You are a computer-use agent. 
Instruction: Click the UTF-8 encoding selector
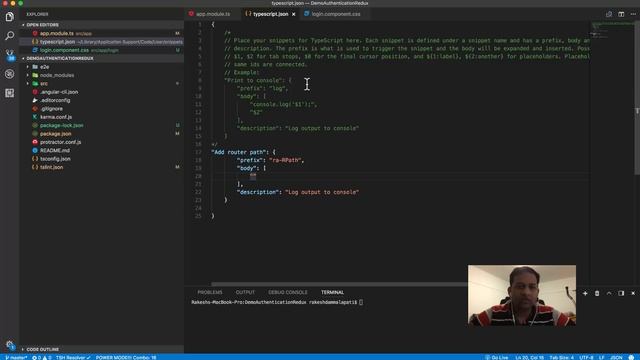pyautogui.click(x=586, y=357)
